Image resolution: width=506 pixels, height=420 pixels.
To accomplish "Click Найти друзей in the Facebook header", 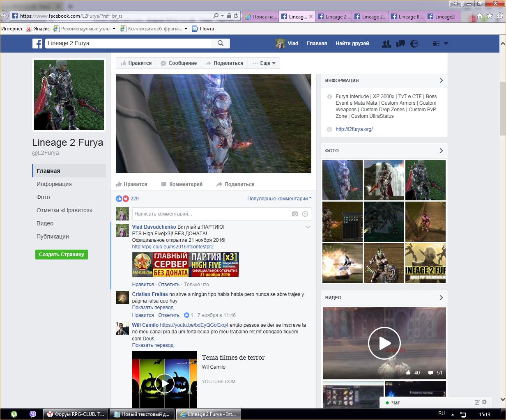I will pyautogui.click(x=352, y=44).
